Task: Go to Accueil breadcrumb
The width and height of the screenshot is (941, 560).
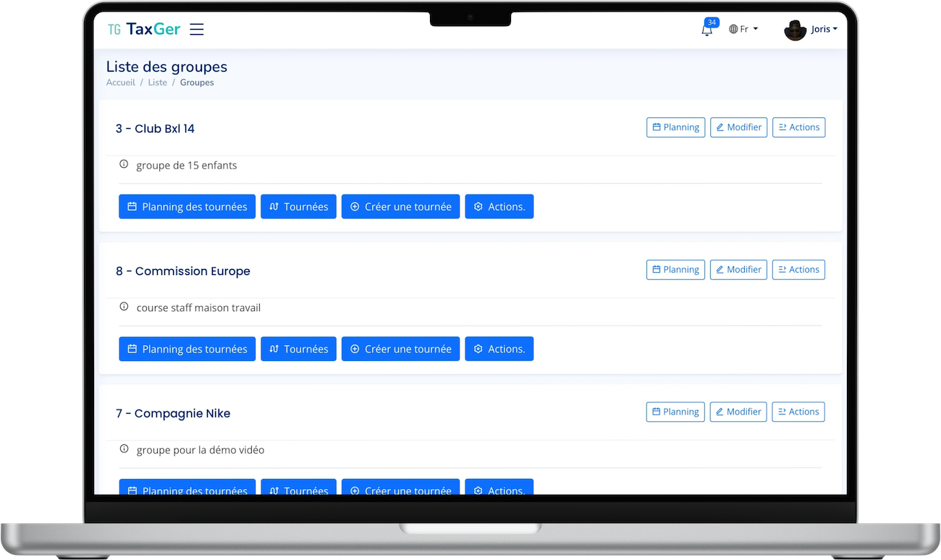Action: [x=121, y=82]
